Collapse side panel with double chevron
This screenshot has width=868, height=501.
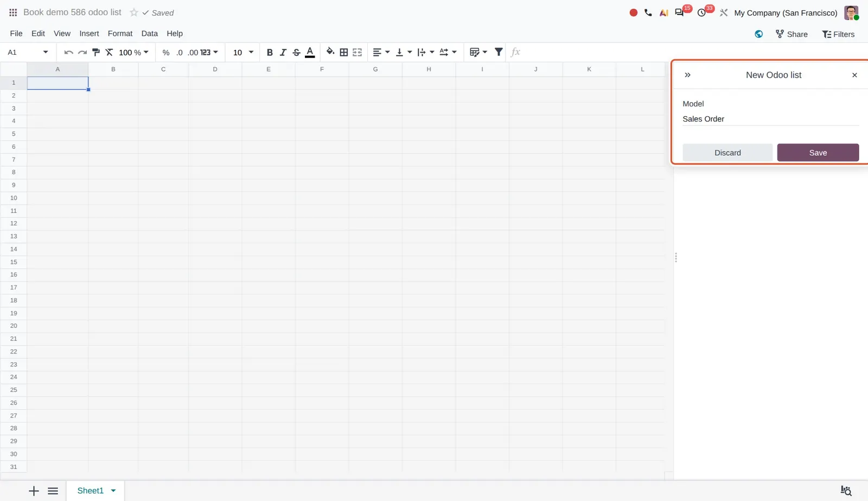click(x=687, y=75)
